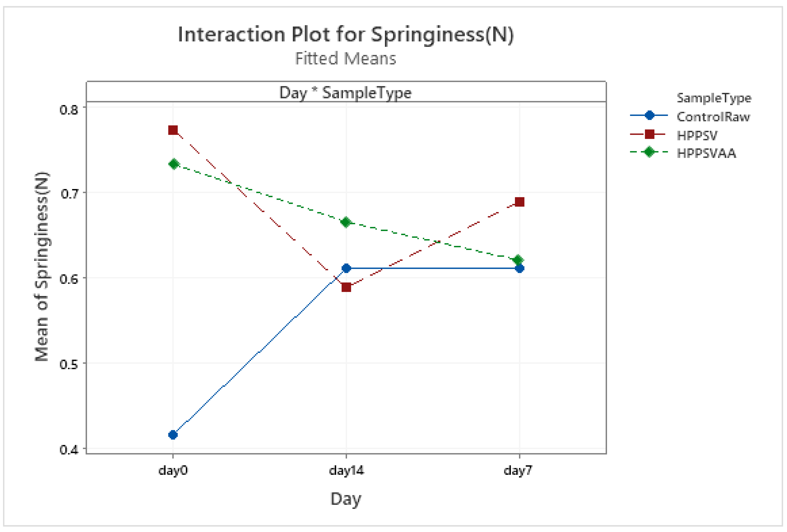The image size is (787, 532).
Task: Select the "Fitted Means" subtitle
Action: [x=346, y=58]
